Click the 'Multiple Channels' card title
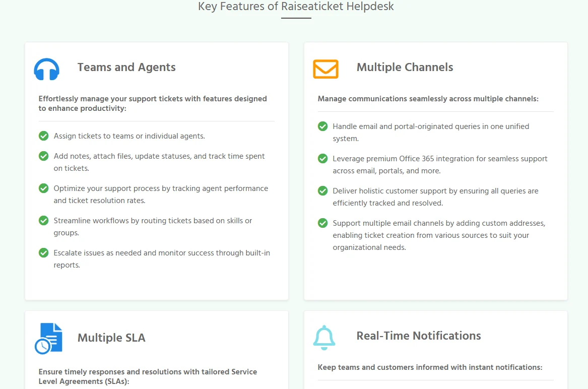 405,67
